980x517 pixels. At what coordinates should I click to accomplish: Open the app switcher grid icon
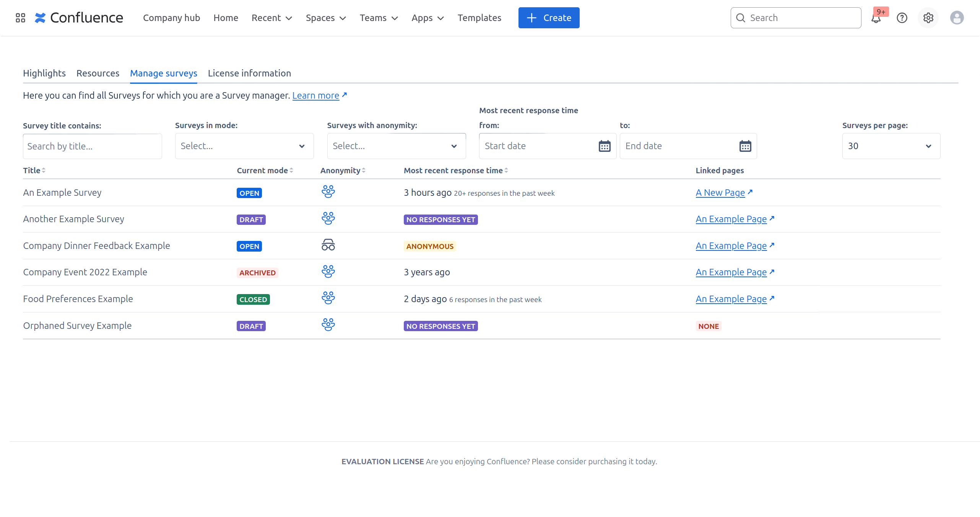coord(20,18)
